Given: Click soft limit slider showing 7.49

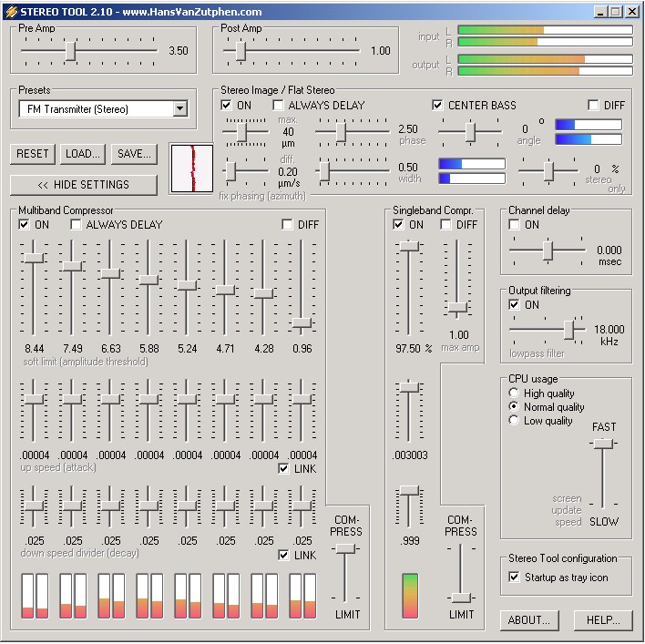Looking at the screenshot, I should tap(72, 266).
